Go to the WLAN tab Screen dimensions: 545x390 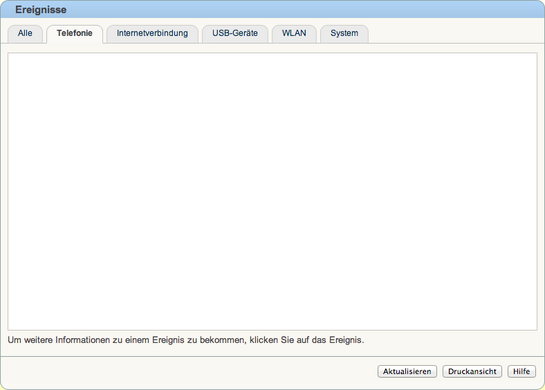point(294,34)
